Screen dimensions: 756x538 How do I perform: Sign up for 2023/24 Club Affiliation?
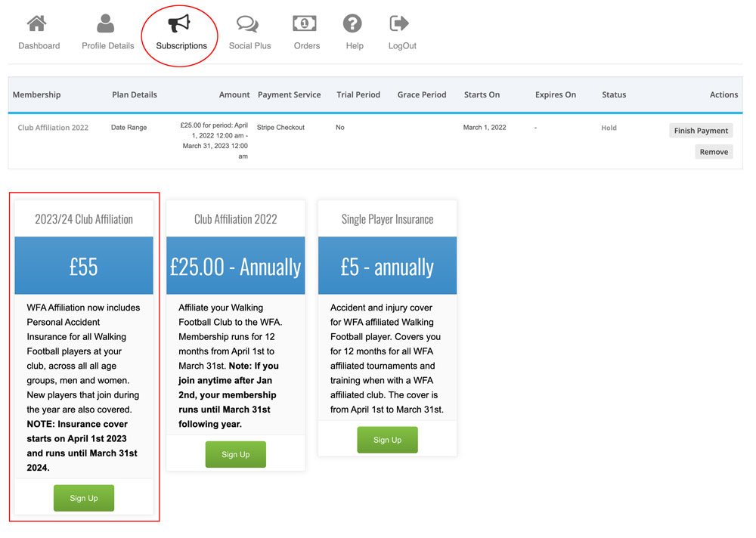point(84,499)
